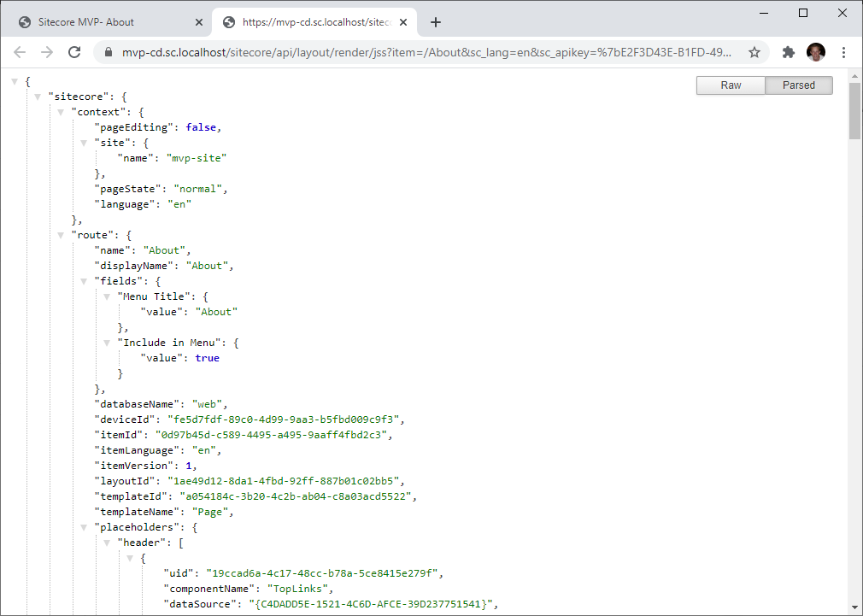Screen dimensions: 863x616
Task: Click the itemId GUID value
Action: coord(271,435)
